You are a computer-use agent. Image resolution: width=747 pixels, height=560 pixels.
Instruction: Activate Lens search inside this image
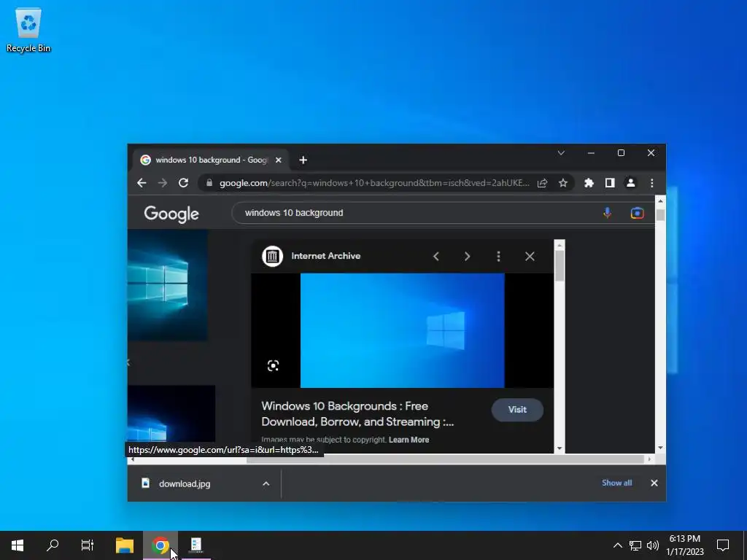point(273,366)
